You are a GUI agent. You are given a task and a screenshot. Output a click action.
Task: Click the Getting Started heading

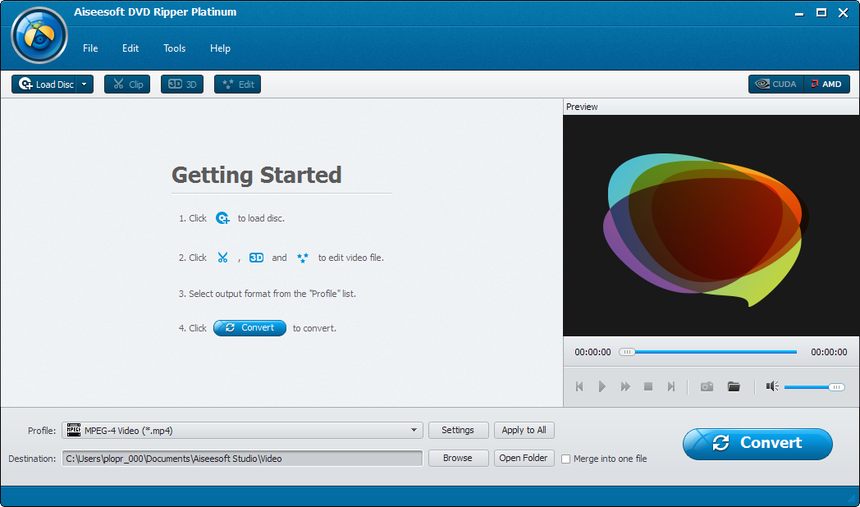click(257, 175)
